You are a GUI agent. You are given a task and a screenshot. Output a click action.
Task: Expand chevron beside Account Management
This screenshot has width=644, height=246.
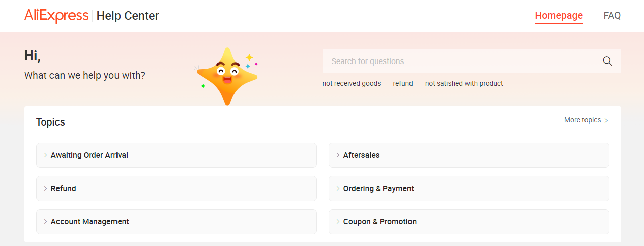click(46, 222)
